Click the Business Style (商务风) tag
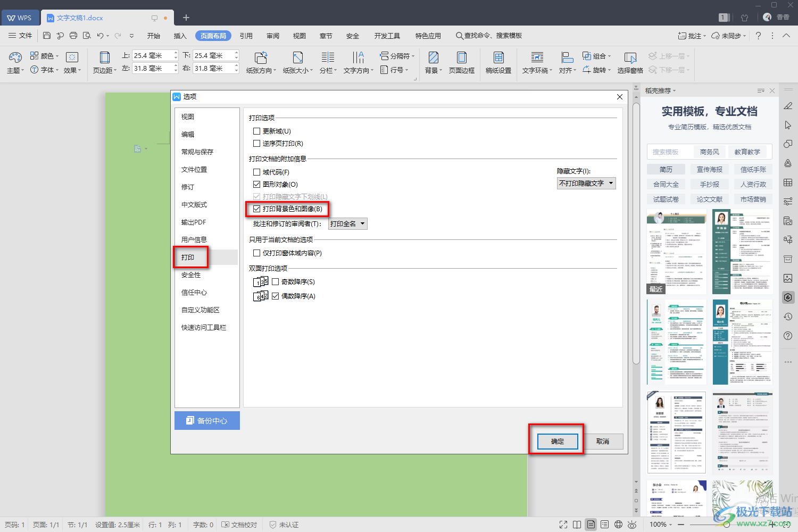This screenshot has width=798, height=532. [x=710, y=152]
